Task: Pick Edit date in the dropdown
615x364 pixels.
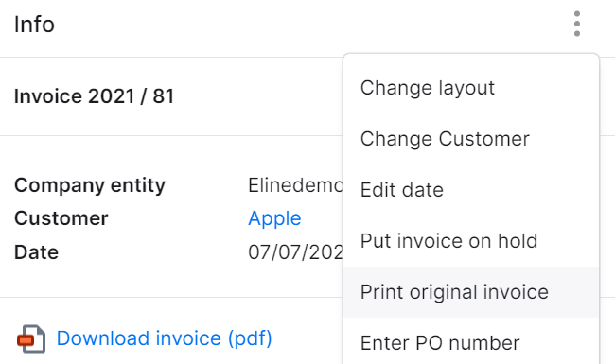Action: [x=471, y=190]
